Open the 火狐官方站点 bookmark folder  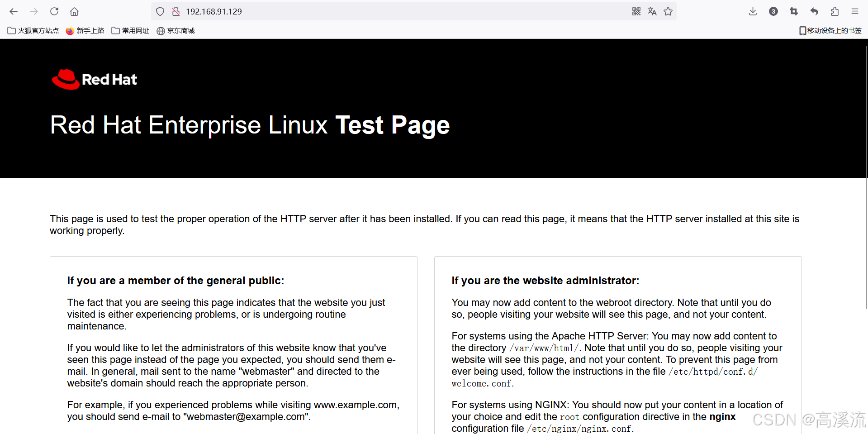tap(33, 31)
